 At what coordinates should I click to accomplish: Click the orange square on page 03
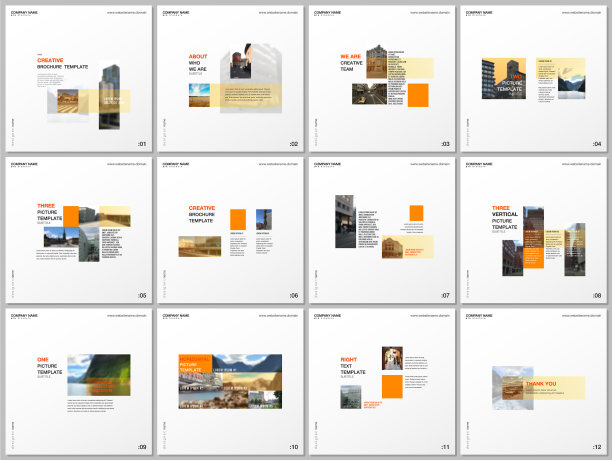click(x=418, y=95)
